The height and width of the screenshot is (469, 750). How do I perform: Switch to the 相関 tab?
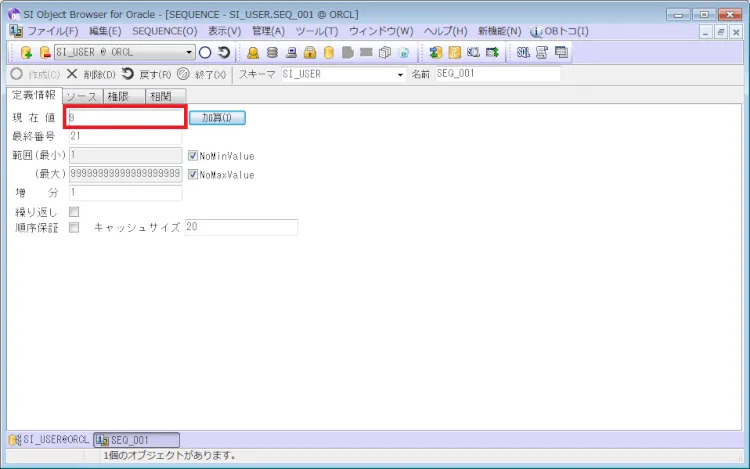tap(165, 96)
